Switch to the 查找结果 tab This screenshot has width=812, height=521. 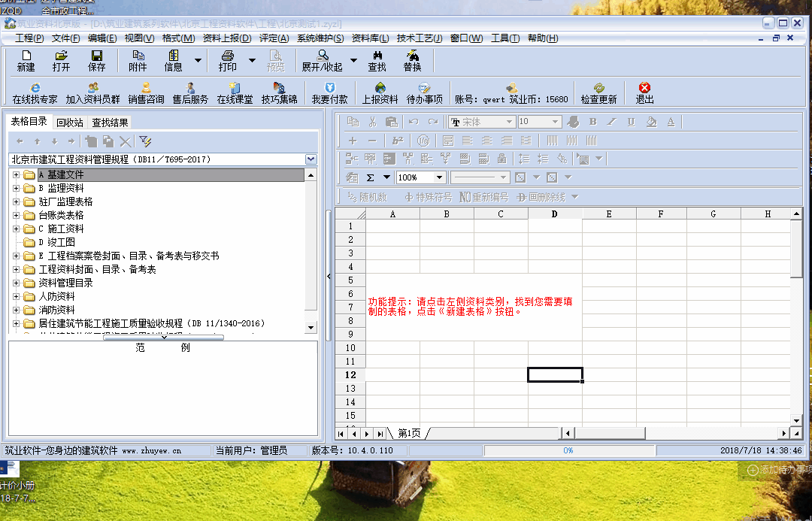tap(110, 123)
